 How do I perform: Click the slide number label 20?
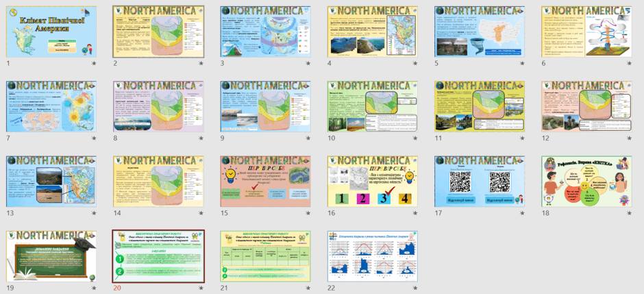pos(117,289)
